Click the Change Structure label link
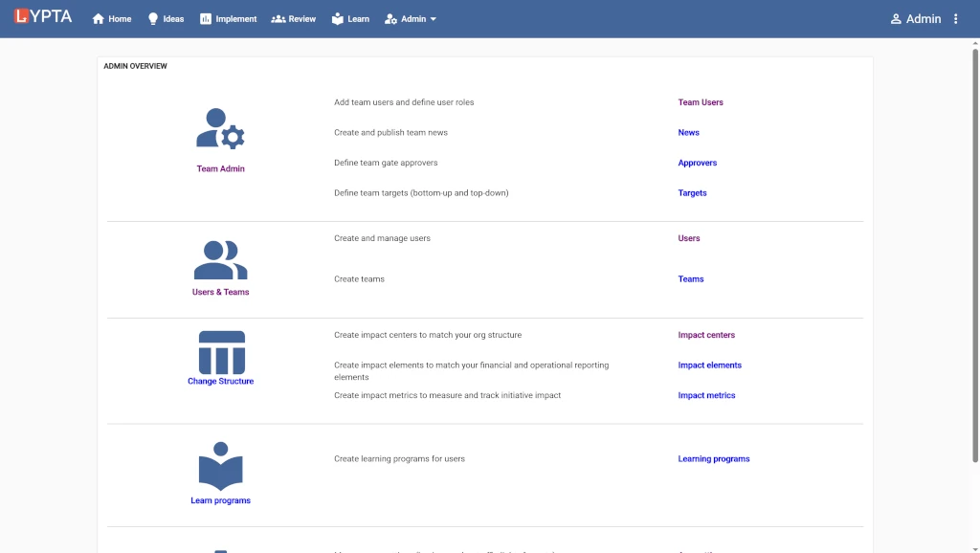 221,381
